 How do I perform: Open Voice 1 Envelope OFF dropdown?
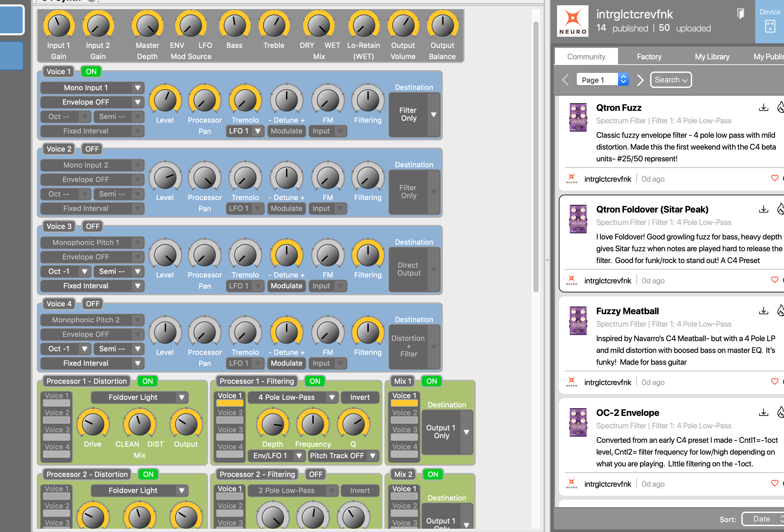tap(93, 102)
